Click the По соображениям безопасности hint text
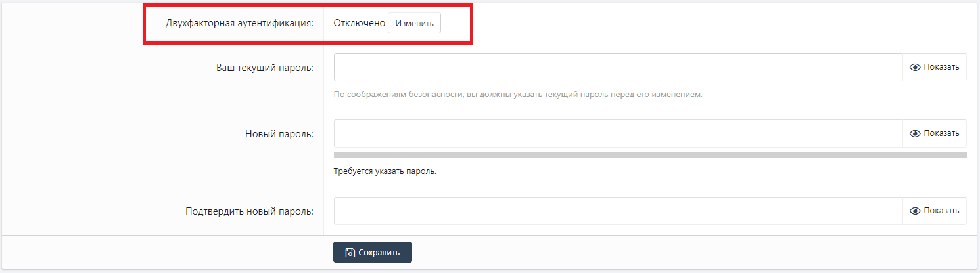 point(518,94)
